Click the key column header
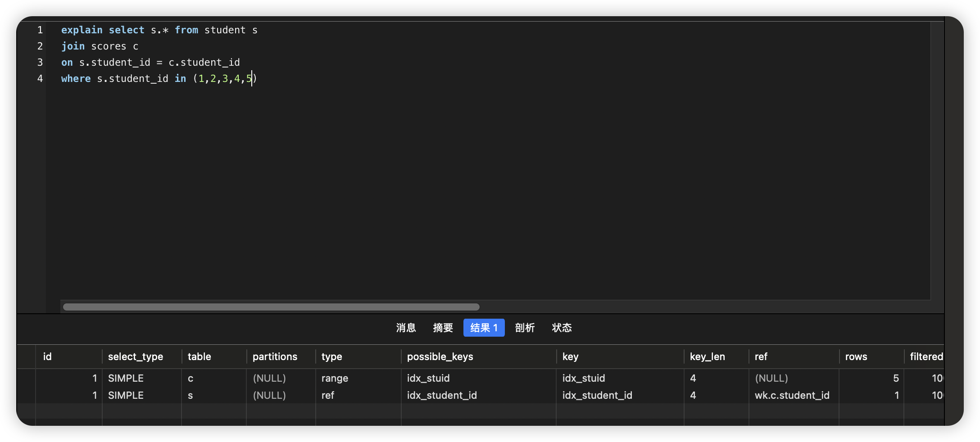Screen dimensions: 980x442 (x=620, y=356)
